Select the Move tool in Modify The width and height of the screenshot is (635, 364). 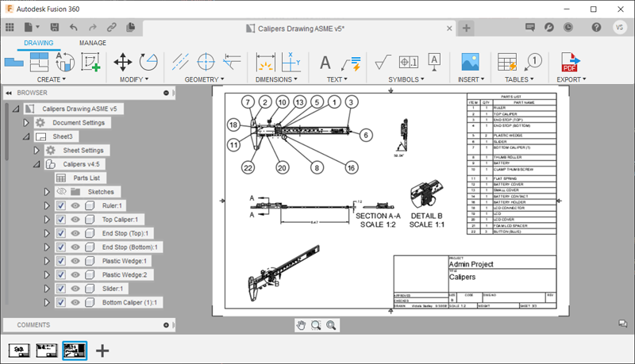point(122,62)
